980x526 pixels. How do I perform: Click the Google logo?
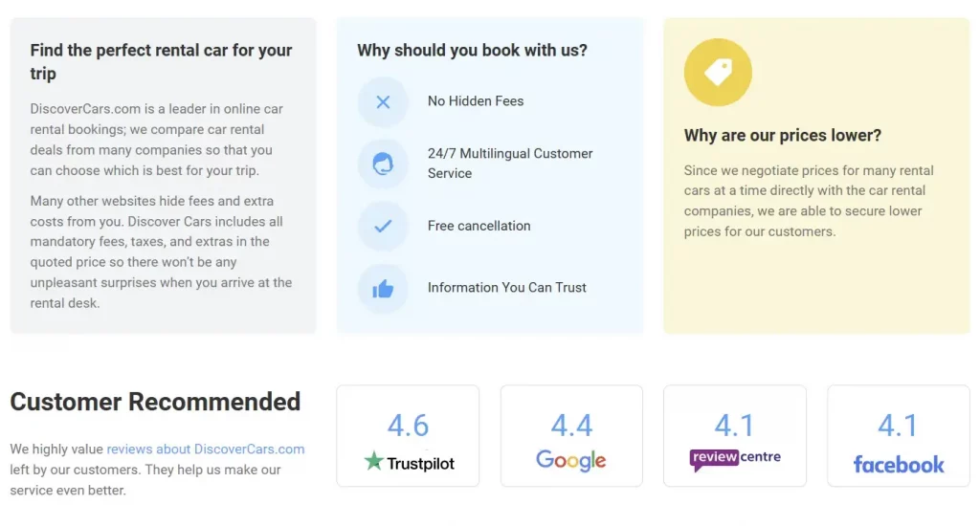click(x=571, y=460)
